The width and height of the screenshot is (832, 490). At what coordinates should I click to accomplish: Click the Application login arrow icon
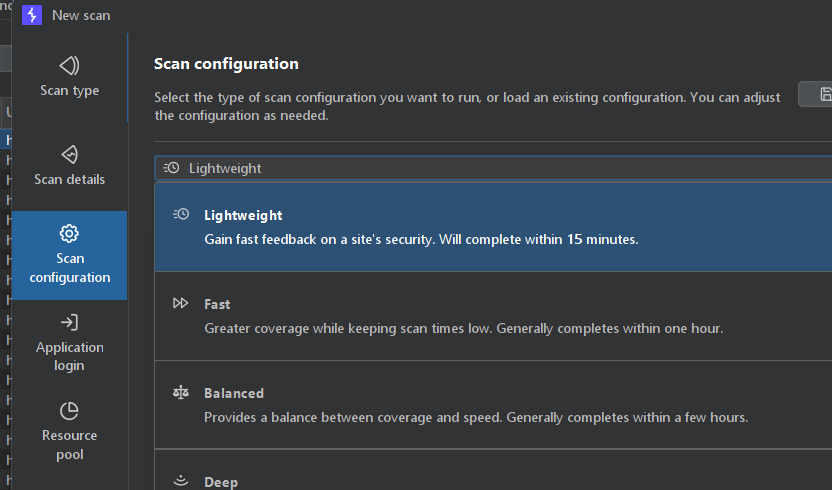[69, 322]
